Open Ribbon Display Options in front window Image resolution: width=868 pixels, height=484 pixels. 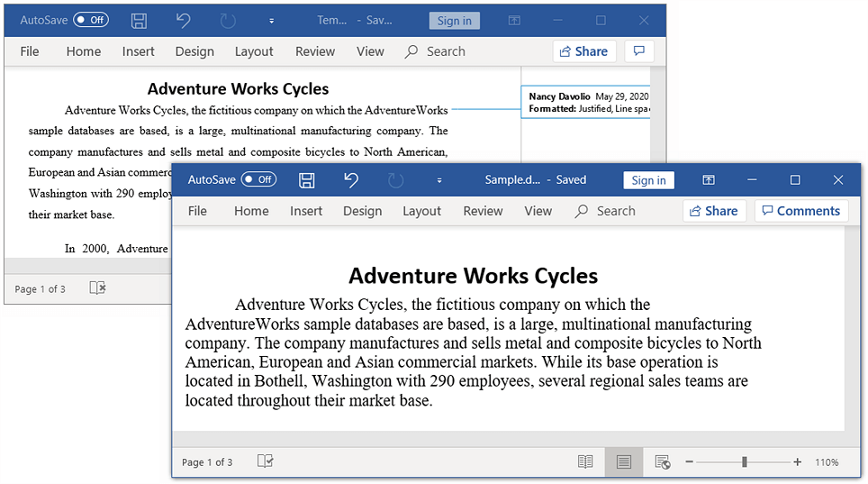pyautogui.click(x=709, y=180)
